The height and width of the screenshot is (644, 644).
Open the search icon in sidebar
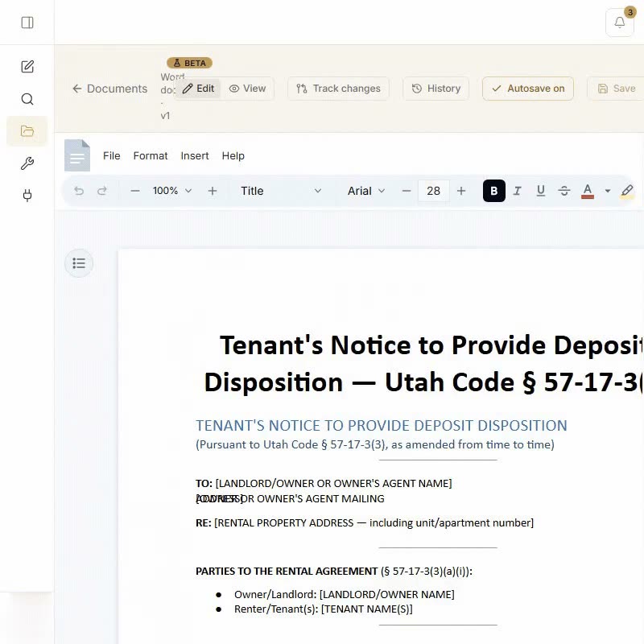coord(27,99)
